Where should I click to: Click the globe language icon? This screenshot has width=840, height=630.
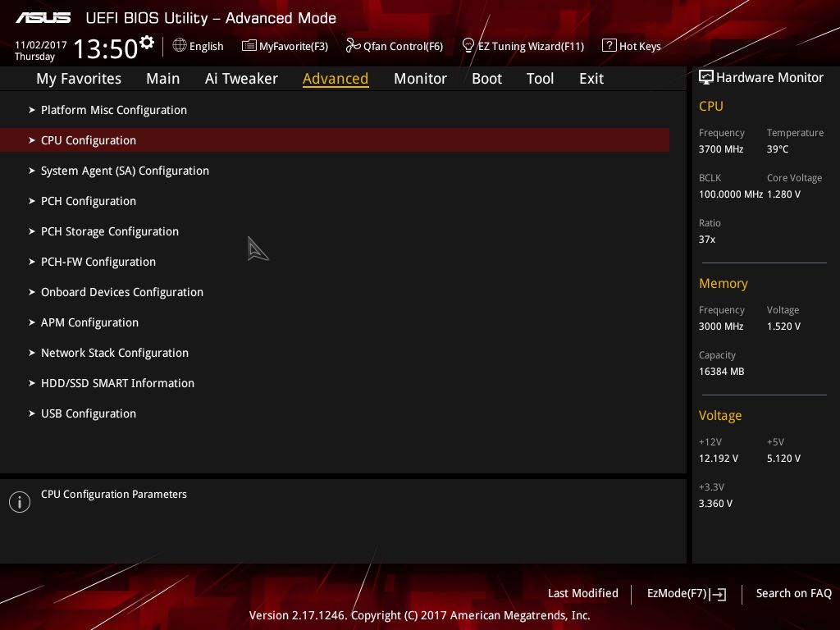click(180, 46)
